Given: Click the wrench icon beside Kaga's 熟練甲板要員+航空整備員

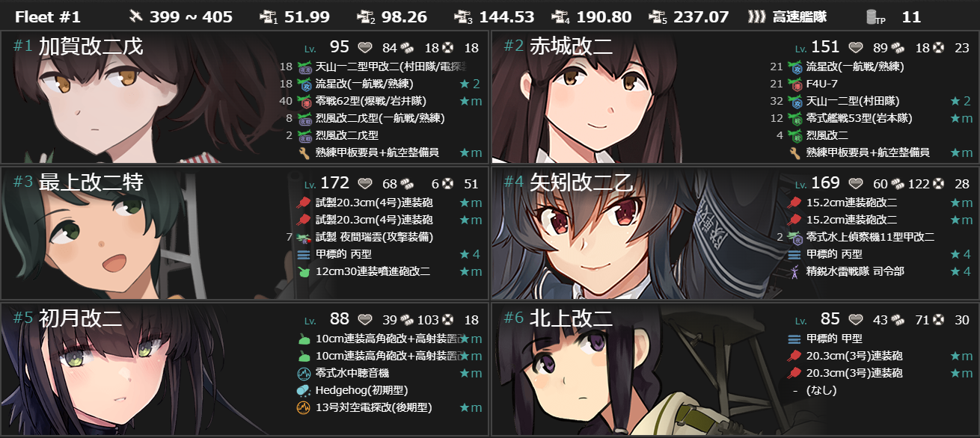Looking at the screenshot, I should click(x=303, y=152).
